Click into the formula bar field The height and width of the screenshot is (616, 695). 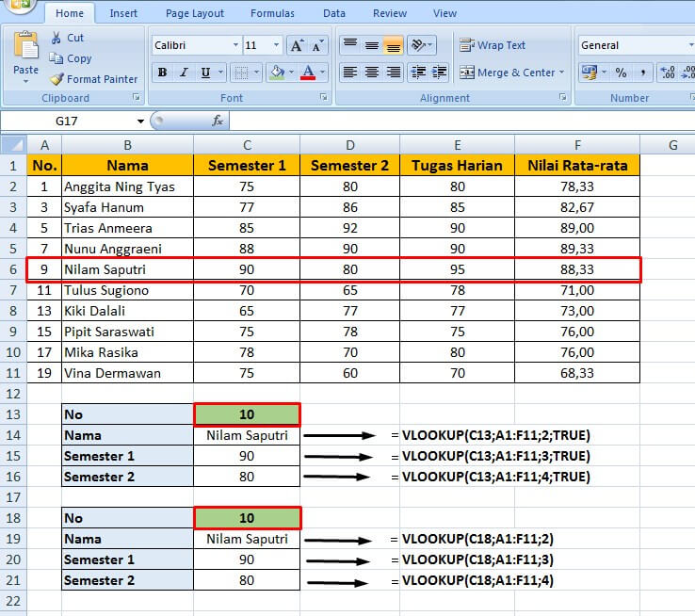click(x=461, y=121)
